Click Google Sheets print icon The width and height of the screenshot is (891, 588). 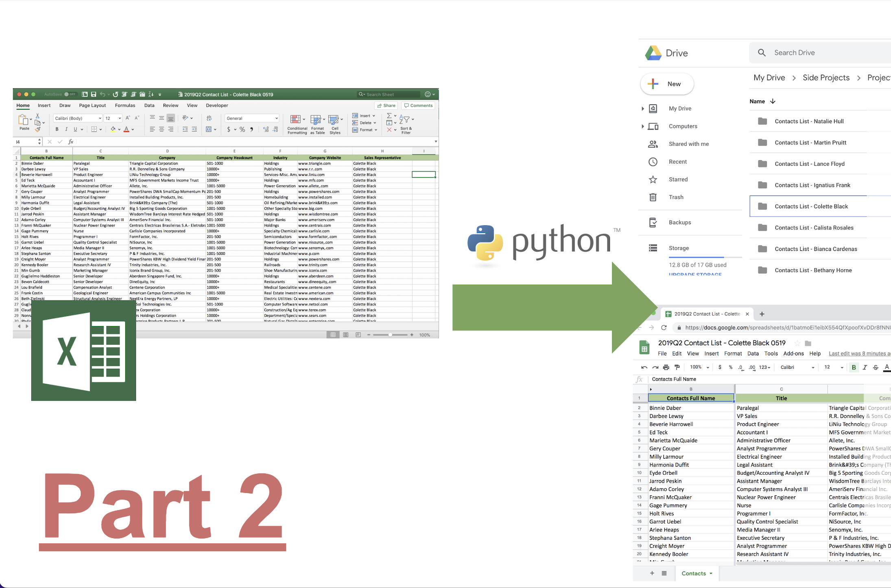pos(666,367)
